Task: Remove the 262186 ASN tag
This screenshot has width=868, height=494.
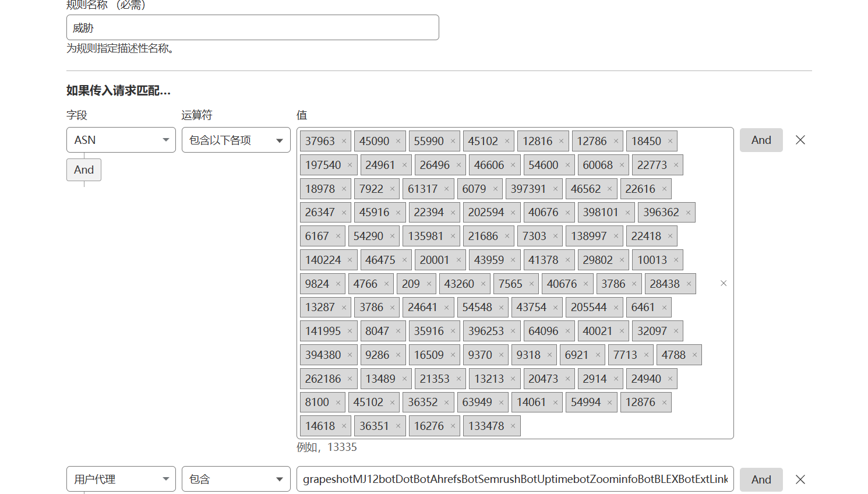Action: pyautogui.click(x=350, y=379)
